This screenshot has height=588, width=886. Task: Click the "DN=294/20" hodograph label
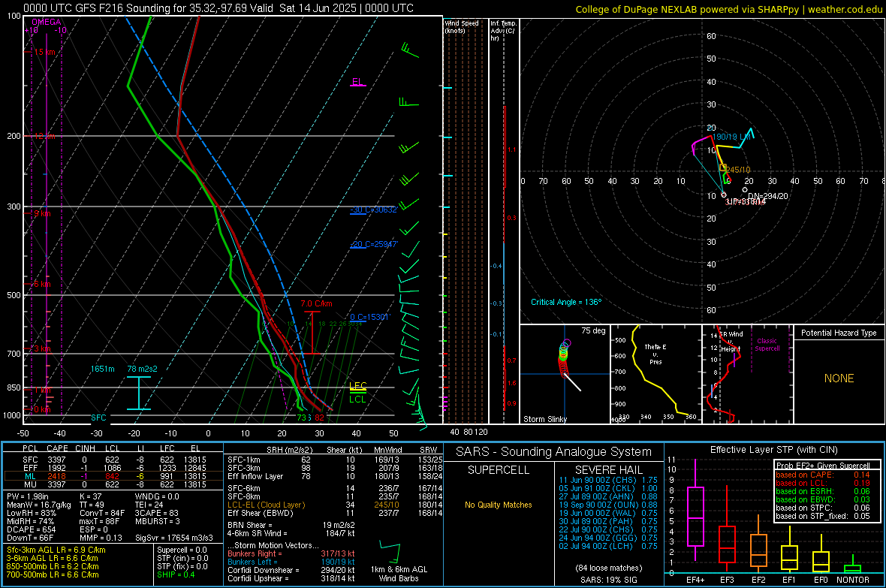click(x=767, y=196)
